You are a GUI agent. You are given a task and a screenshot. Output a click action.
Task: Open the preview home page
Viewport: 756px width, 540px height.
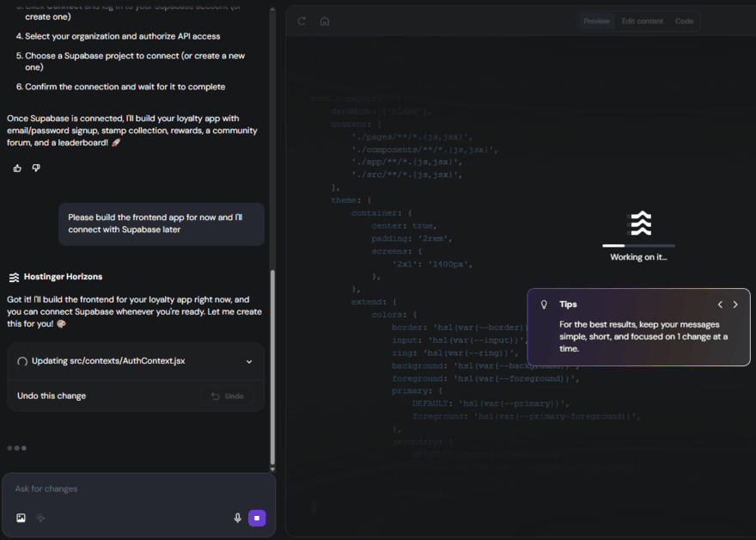pyautogui.click(x=324, y=21)
